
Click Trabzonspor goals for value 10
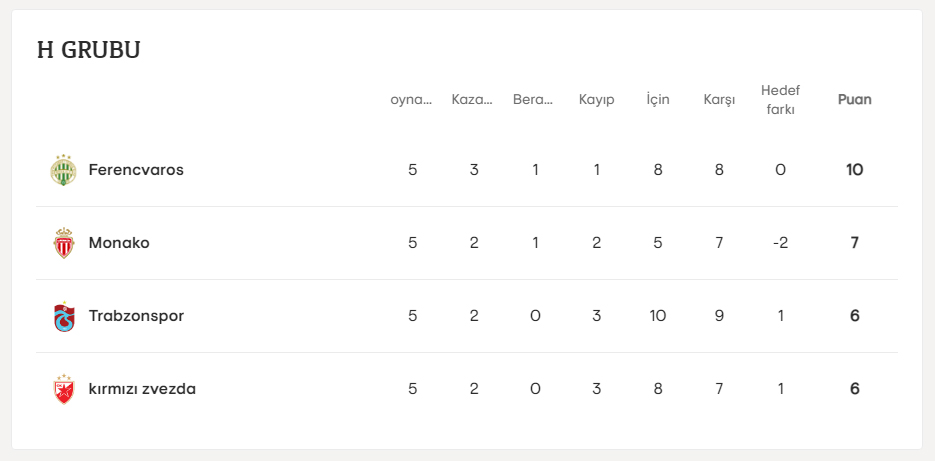tap(657, 316)
